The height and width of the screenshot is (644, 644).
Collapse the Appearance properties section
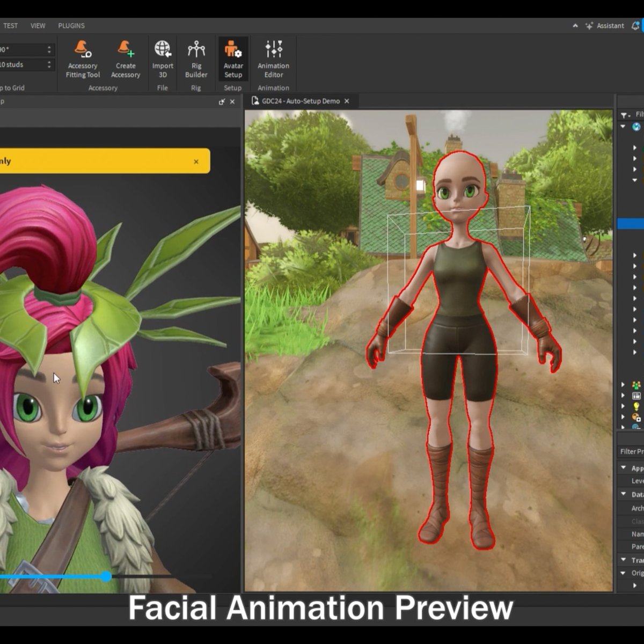point(624,467)
